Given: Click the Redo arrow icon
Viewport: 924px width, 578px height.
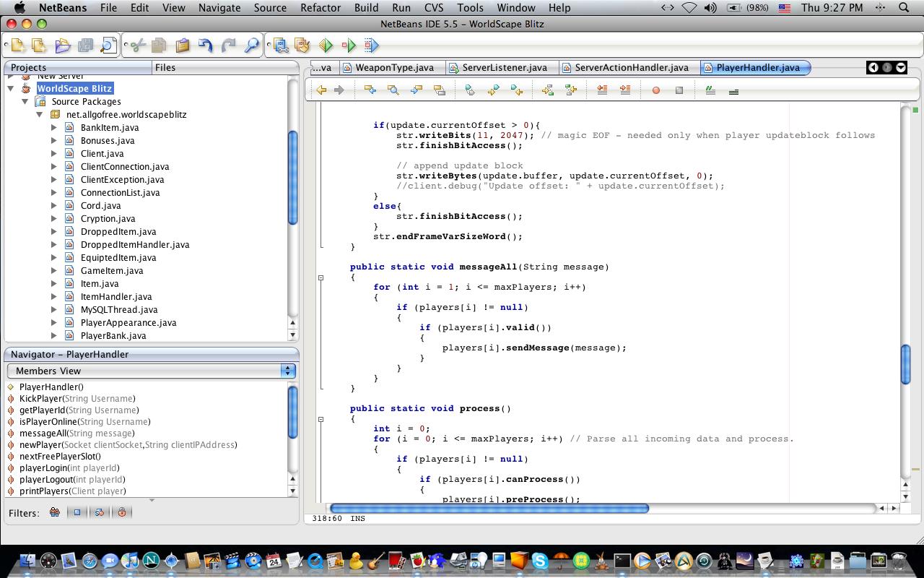Looking at the screenshot, I should pyautogui.click(x=229, y=46).
